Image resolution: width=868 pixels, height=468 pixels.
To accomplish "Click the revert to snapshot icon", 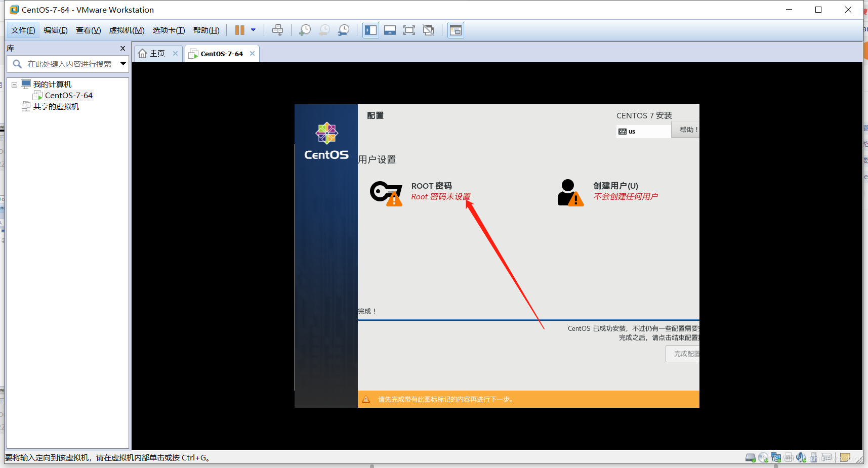I will point(324,30).
